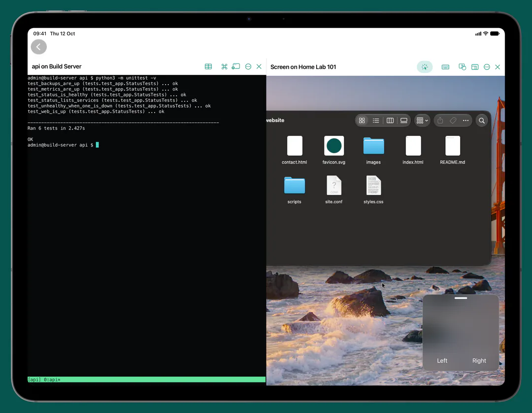Click the Wi-Fi status icon

(486, 33)
